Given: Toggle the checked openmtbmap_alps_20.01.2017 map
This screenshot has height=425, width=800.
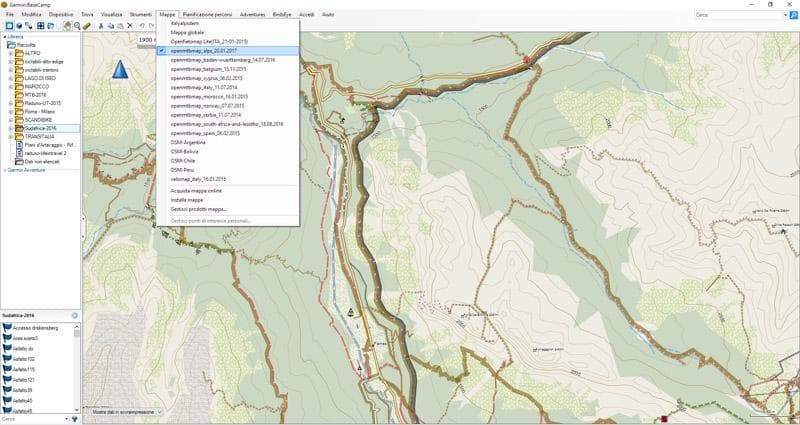Looking at the screenshot, I should pos(228,51).
